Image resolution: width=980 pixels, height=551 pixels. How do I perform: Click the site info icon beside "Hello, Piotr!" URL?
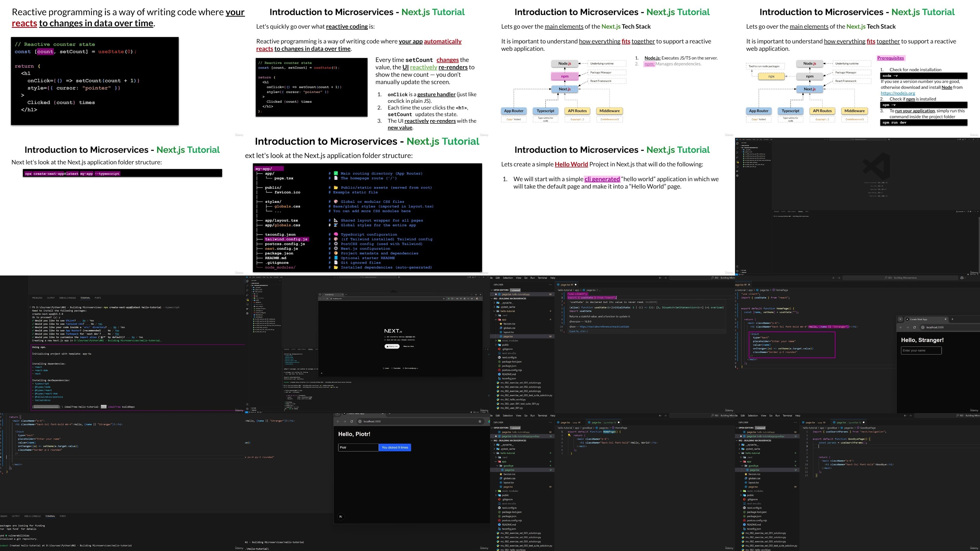tap(360, 421)
